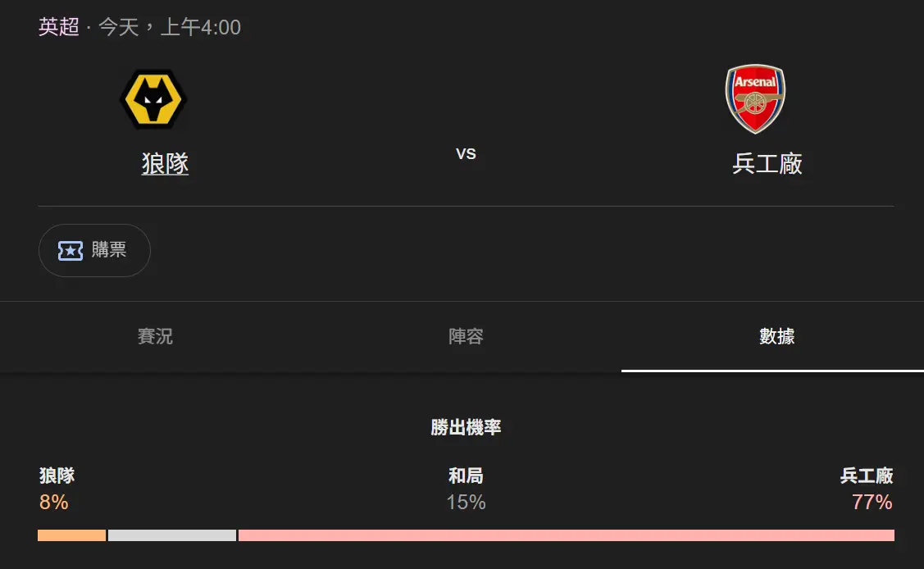Click the orange Wolves probability bar segment
Image resolution: width=924 pixels, height=569 pixels.
coord(71,535)
